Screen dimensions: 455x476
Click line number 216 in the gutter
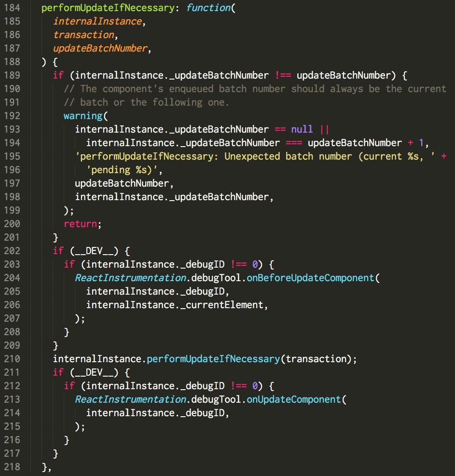pyautogui.click(x=12, y=439)
